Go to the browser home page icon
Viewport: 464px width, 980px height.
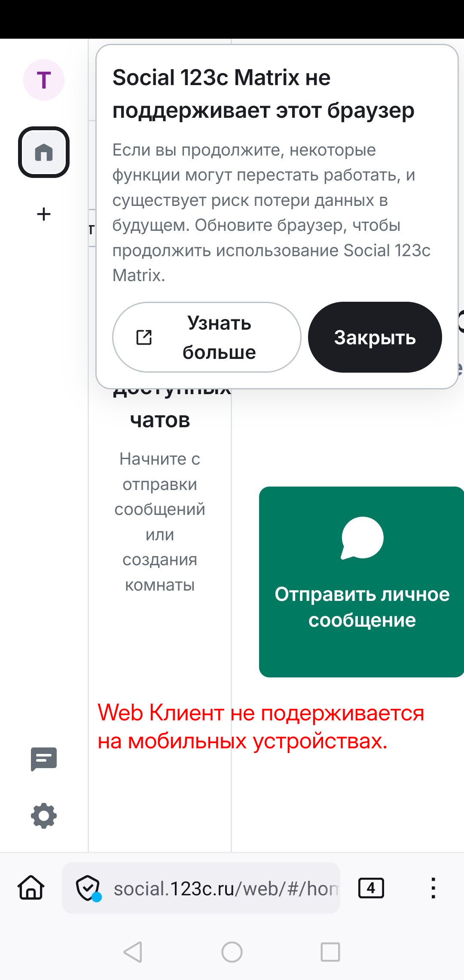pos(31,888)
